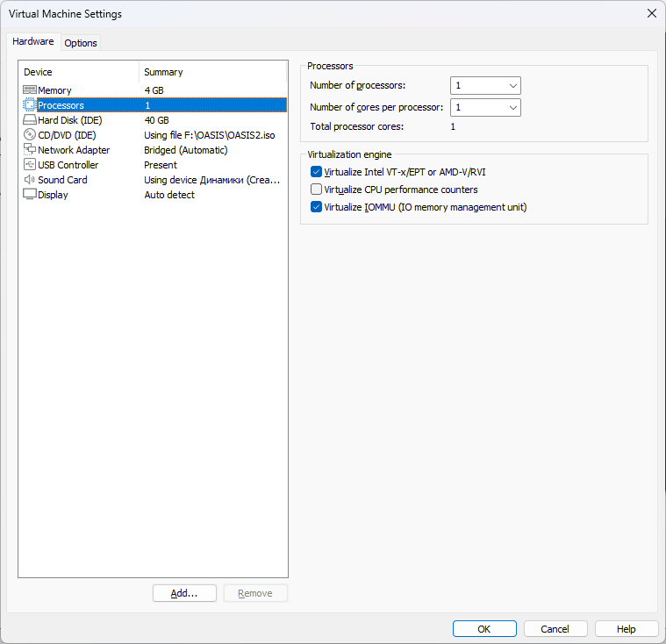The height and width of the screenshot is (644, 666).
Task: Enable Virtualize CPU performance counters checkbox
Action: (317, 190)
